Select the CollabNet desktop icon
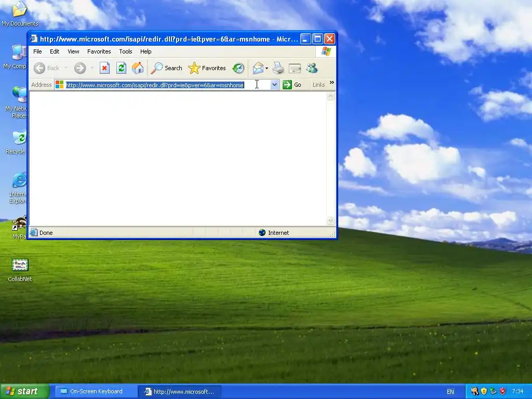The height and width of the screenshot is (399, 532). point(20,270)
